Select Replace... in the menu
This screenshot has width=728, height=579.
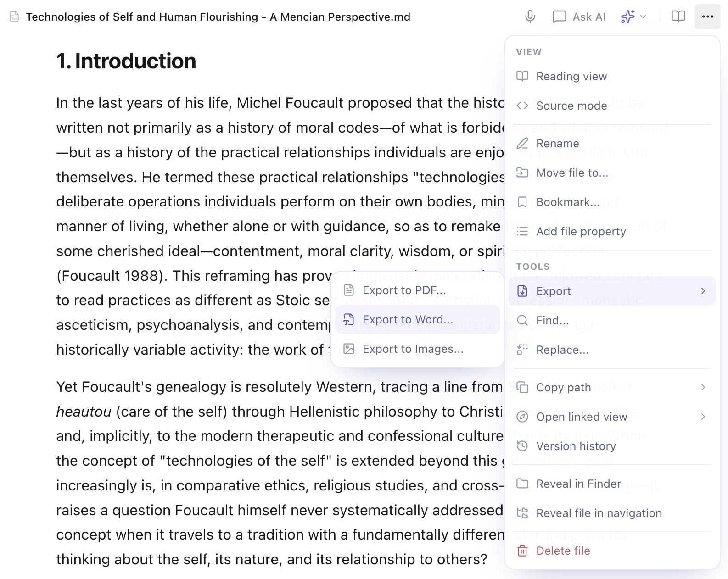point(612,350)
